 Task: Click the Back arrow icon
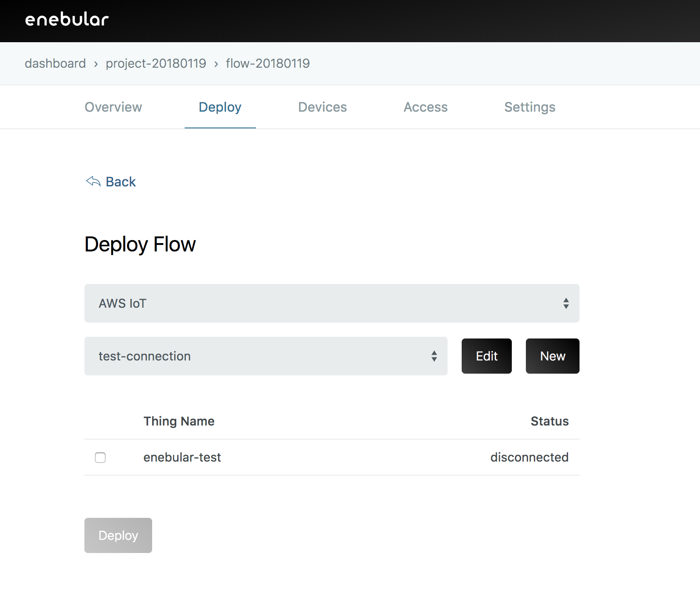click(x=93, y=181)
